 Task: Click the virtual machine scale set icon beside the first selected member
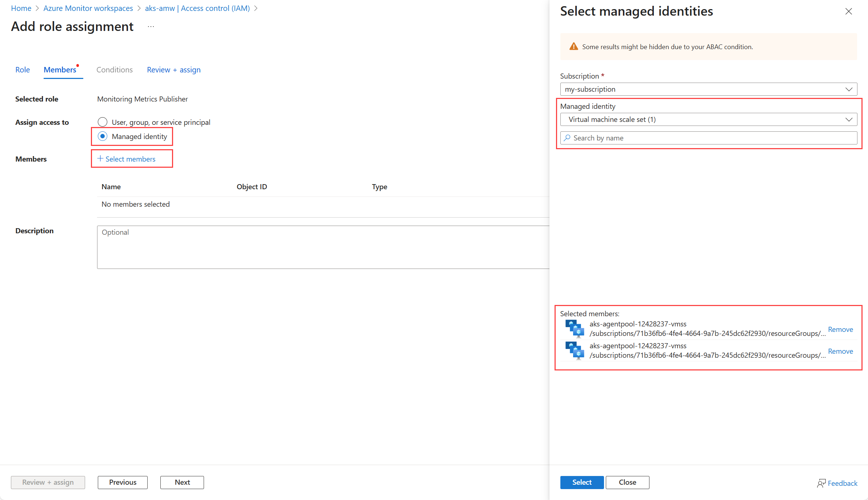(x=574, y=328)
